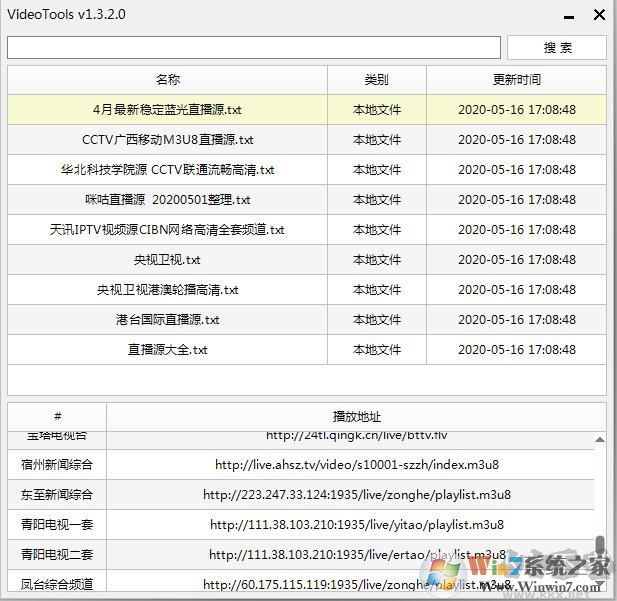Sort by 类别 column header

click(x=376, y=80)
